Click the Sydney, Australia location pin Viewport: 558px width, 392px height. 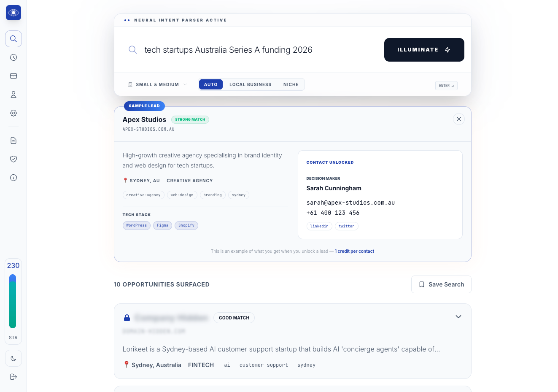point(126,365)
